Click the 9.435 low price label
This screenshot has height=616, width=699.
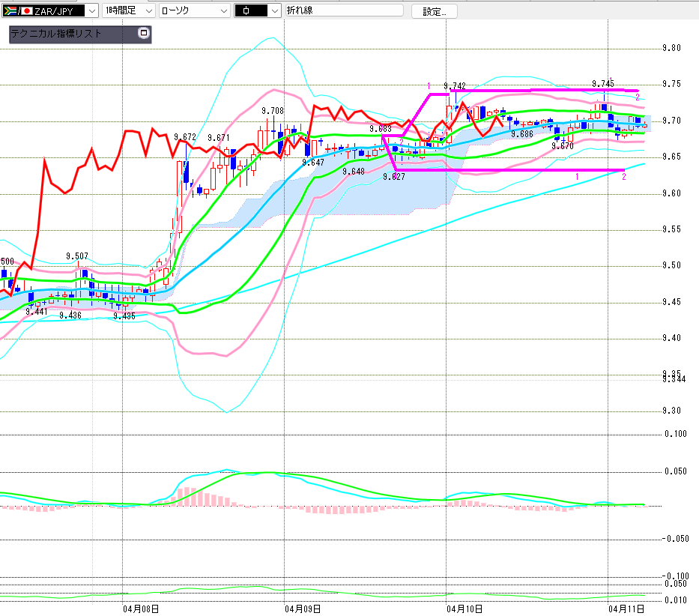[x=124, y=316]
